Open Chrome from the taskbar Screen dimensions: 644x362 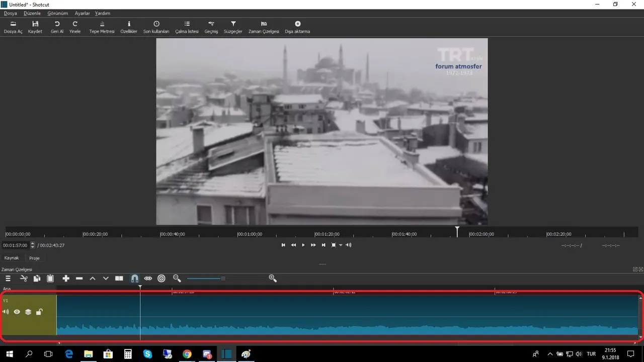click(187, 354)
